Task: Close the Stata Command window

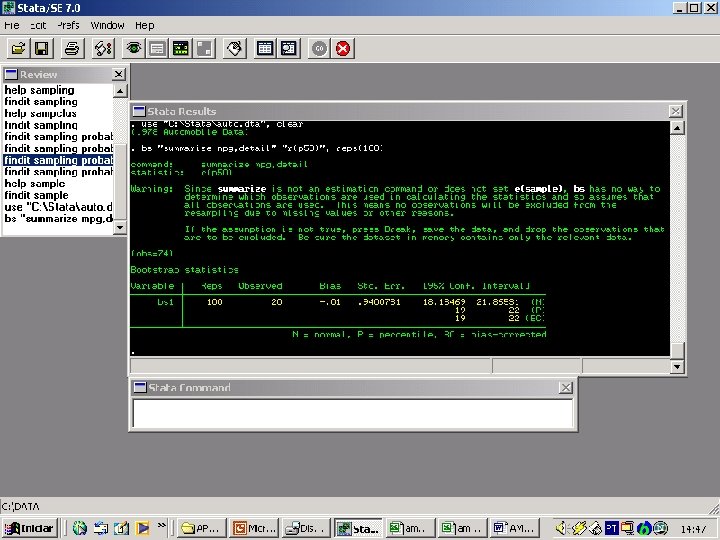Action: 566,388
